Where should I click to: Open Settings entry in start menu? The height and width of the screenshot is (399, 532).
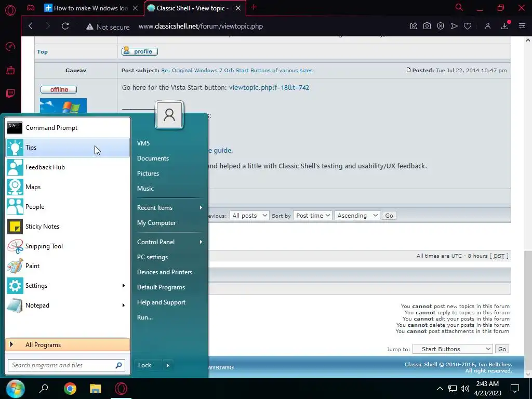pos(68,286)
